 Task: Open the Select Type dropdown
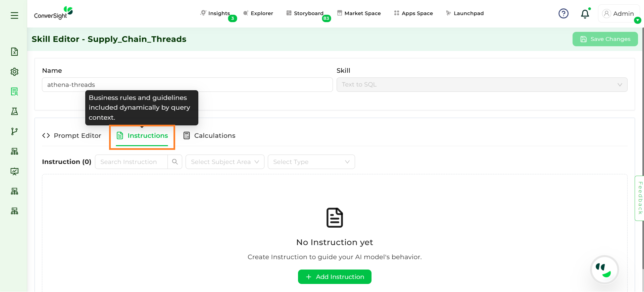pyautogui.click(x=311, y=162)
